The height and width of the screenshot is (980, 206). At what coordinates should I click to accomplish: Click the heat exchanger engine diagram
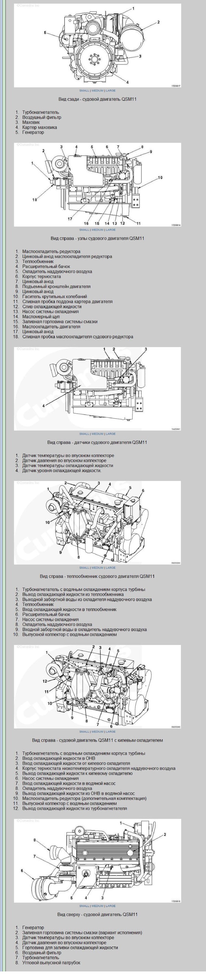point(98,522)
